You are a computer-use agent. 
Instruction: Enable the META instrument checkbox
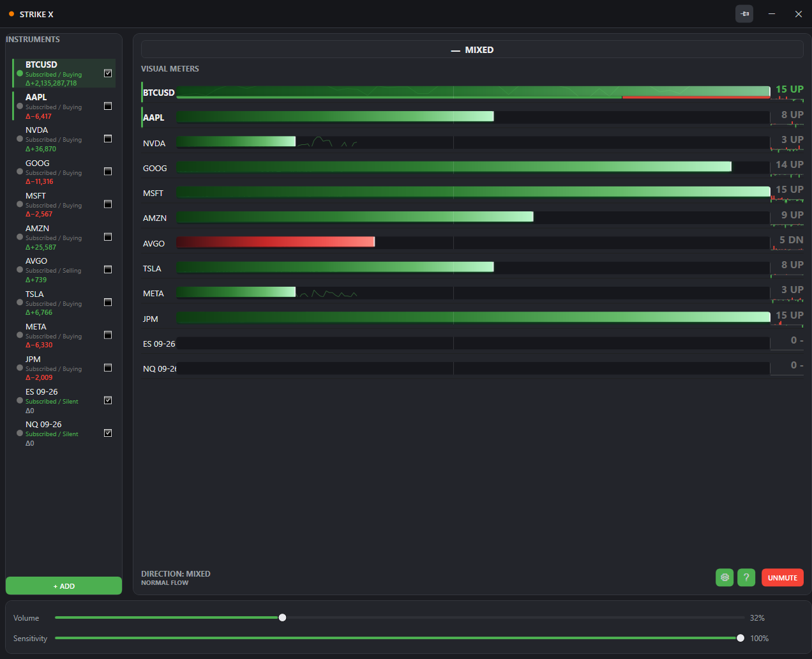pos(108,335)
